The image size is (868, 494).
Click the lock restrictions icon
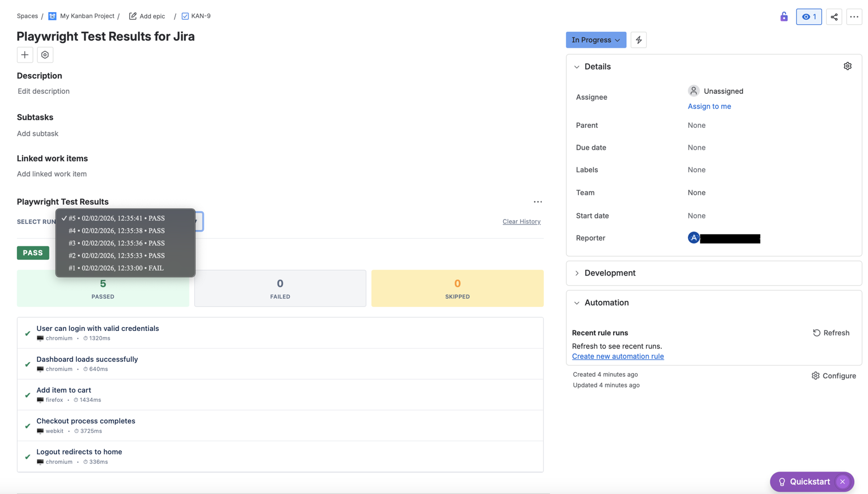784,16
